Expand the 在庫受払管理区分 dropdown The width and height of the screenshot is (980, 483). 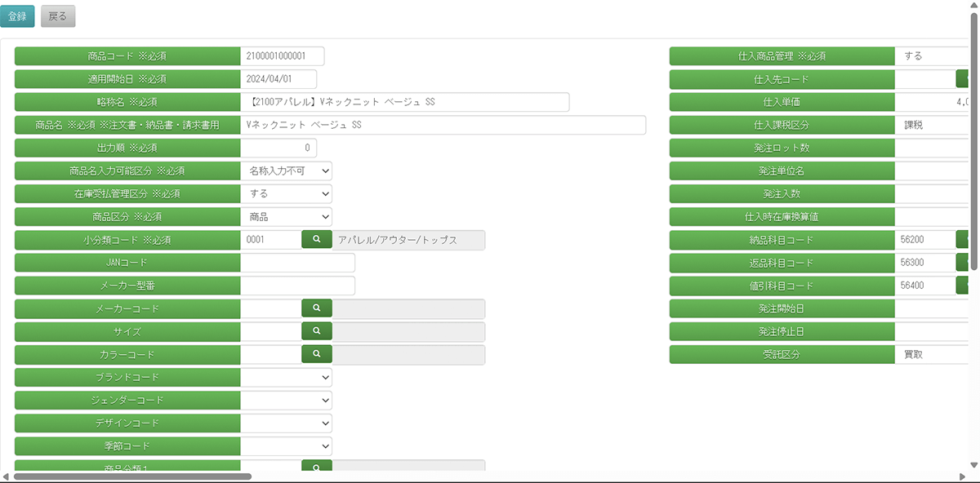coord(287,193)
